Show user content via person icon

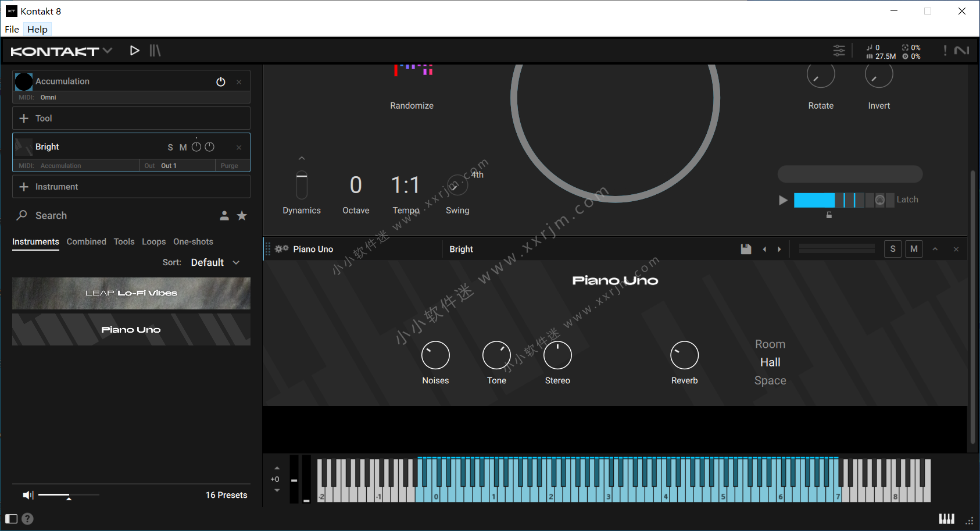tap(224, 216)
